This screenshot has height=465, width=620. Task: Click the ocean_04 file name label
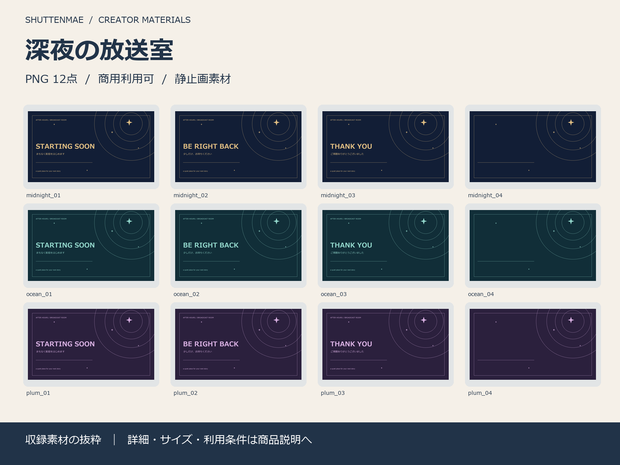tap(481, 294)
